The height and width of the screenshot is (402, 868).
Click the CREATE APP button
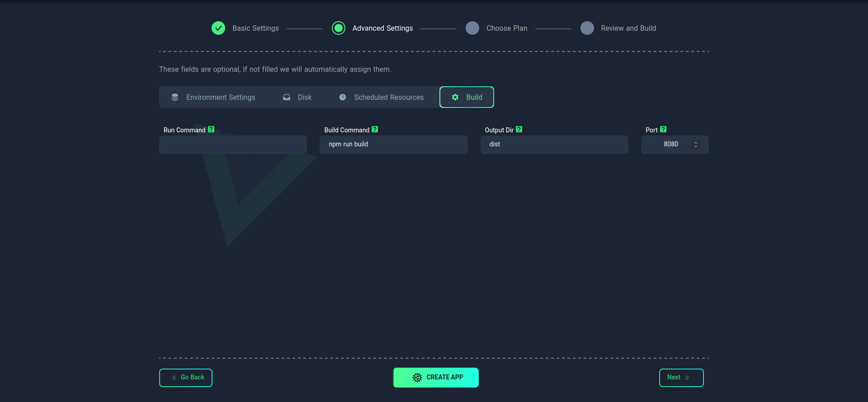click(436, 378)
